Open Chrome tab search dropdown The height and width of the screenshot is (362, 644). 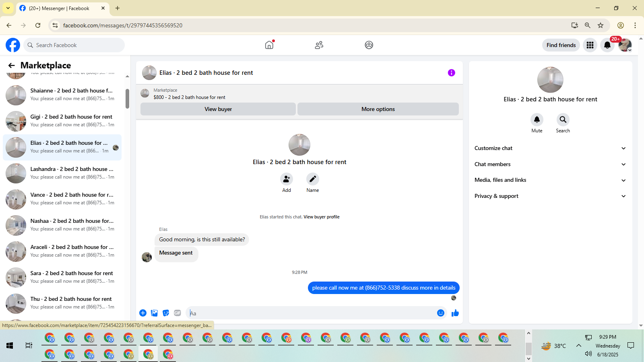click(x=8, y=8)
